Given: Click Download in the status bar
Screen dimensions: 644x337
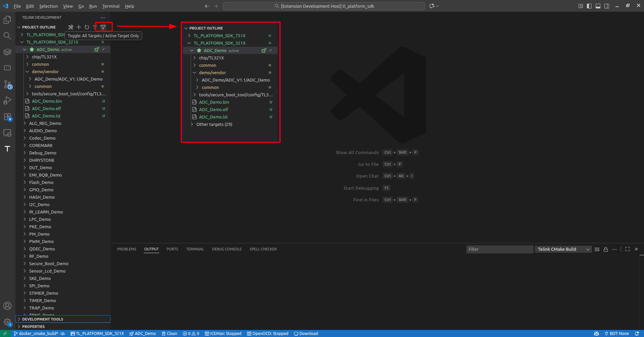Looking at the screenshot, I should point(306,333).
